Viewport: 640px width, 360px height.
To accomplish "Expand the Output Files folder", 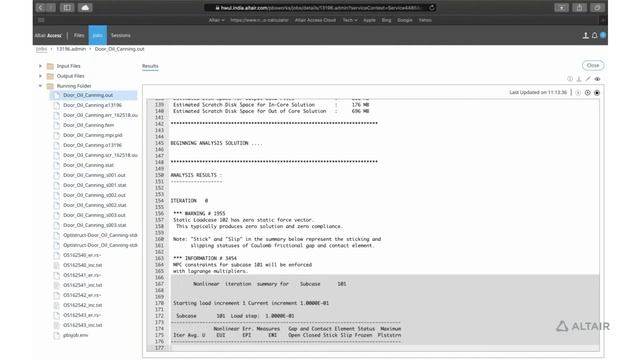I will click(x=40, y=76).
